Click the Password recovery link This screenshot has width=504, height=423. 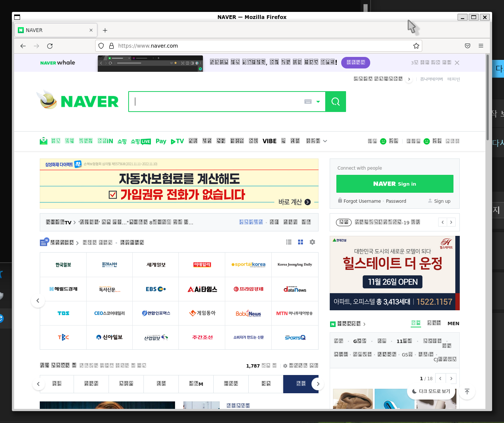tap(396, 201)
